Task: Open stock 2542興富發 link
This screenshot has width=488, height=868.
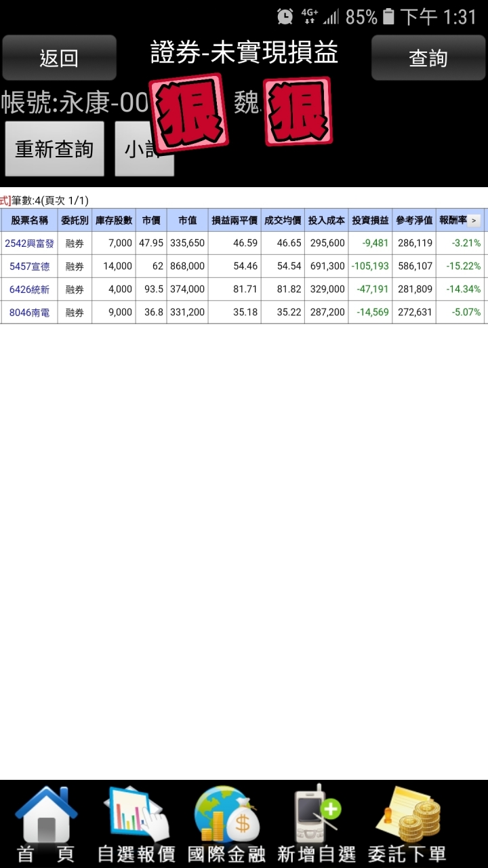Action: click(x=29, y=243)
